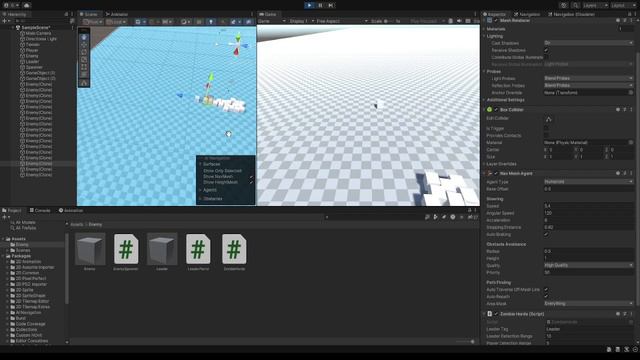The image size is (640, 360).
Task: Open Light Probes dropdown
Action: (589, 78)
